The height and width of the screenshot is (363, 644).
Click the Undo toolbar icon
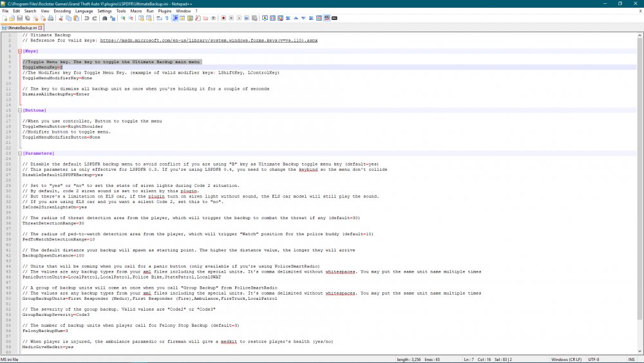tap(86, 18)
